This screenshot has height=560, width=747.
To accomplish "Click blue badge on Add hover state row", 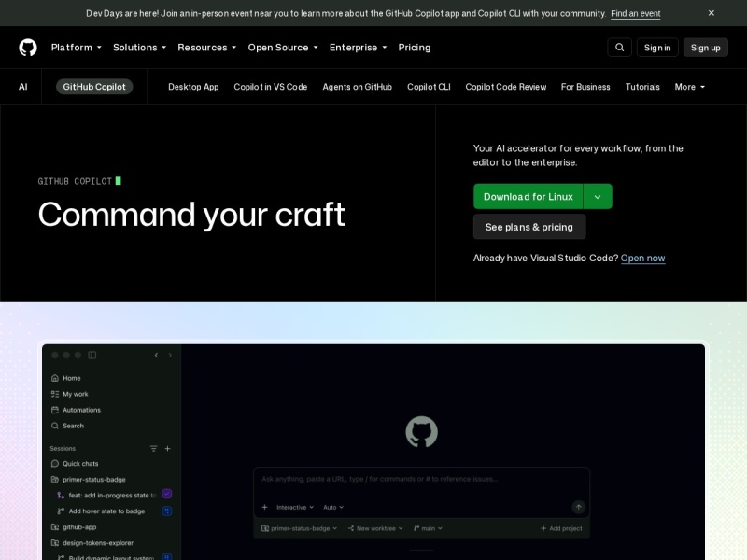I will pyautogui.click(x=167, y=511).
